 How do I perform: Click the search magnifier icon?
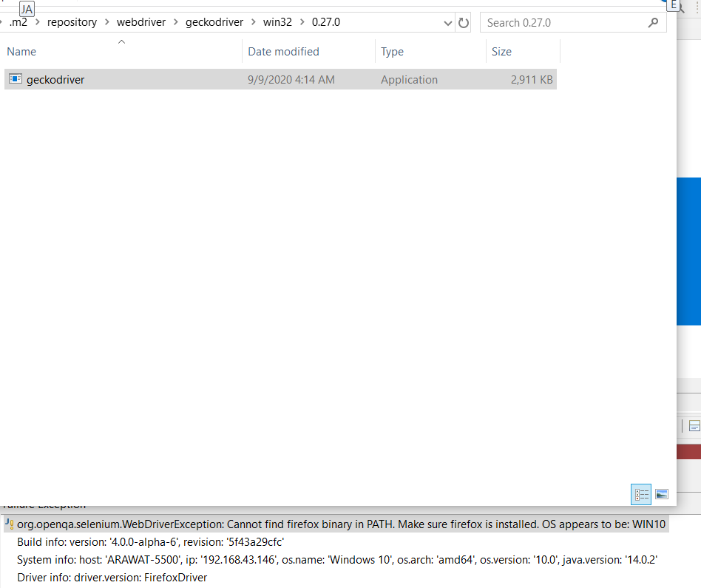(653, 22)
